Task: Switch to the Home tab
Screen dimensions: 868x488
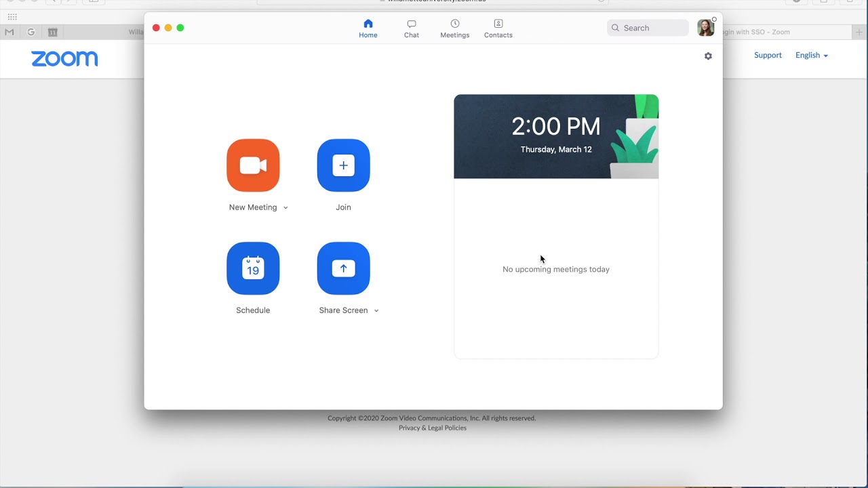Action: click(x=368, y=29)
